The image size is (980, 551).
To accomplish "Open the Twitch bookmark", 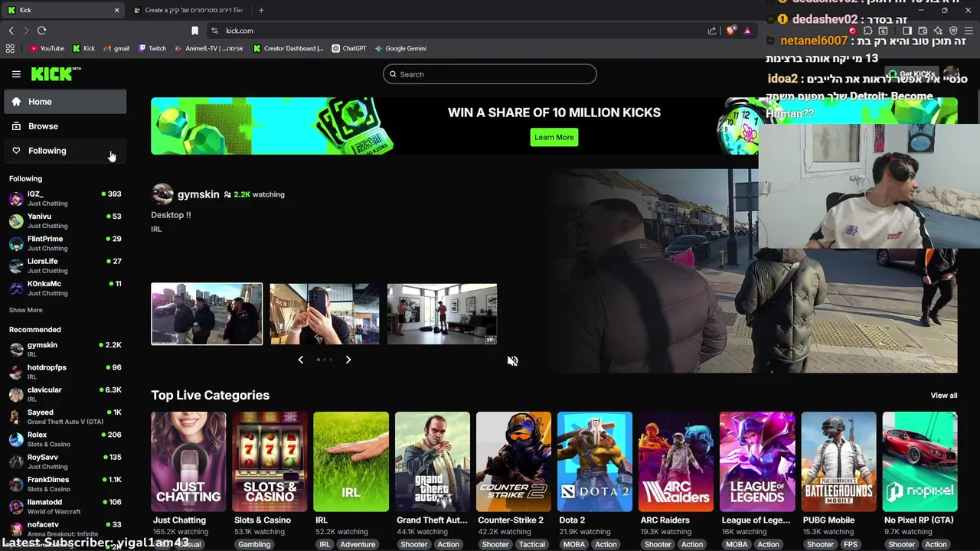I will pyautogui.click(x=152, y=48).
